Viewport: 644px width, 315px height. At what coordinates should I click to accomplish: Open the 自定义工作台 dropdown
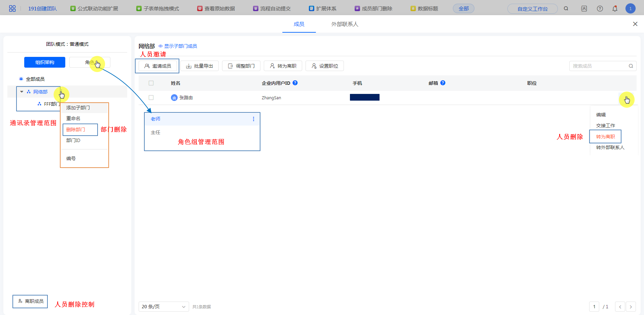click(532, 9)
